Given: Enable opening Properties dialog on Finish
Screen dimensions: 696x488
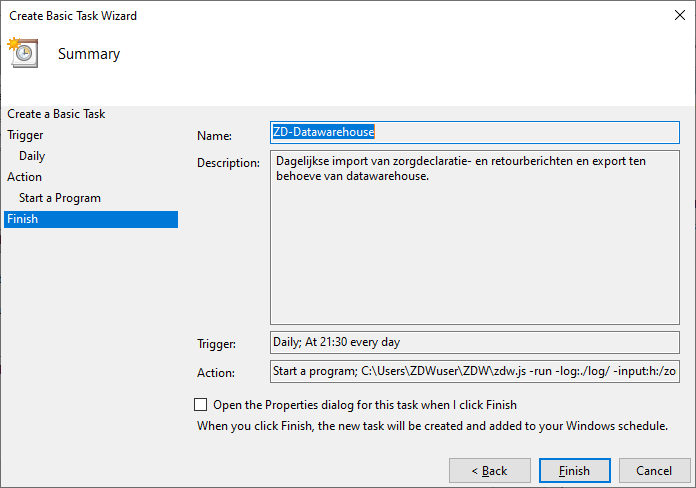Looking at the screenshot, I should click(201, 405).
